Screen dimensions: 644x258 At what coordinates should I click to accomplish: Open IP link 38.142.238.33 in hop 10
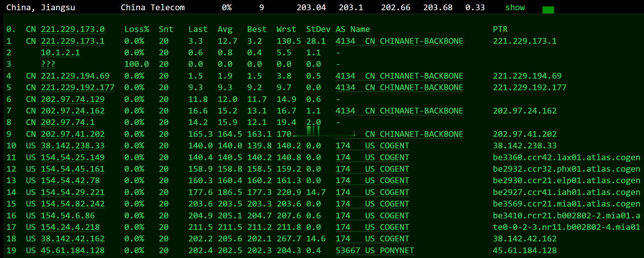73,146
